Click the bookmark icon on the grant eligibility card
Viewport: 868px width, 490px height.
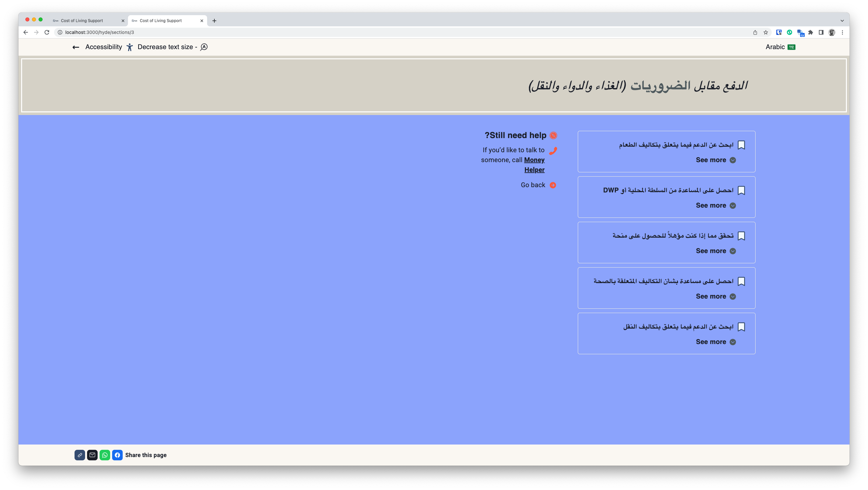click(742, 236)
